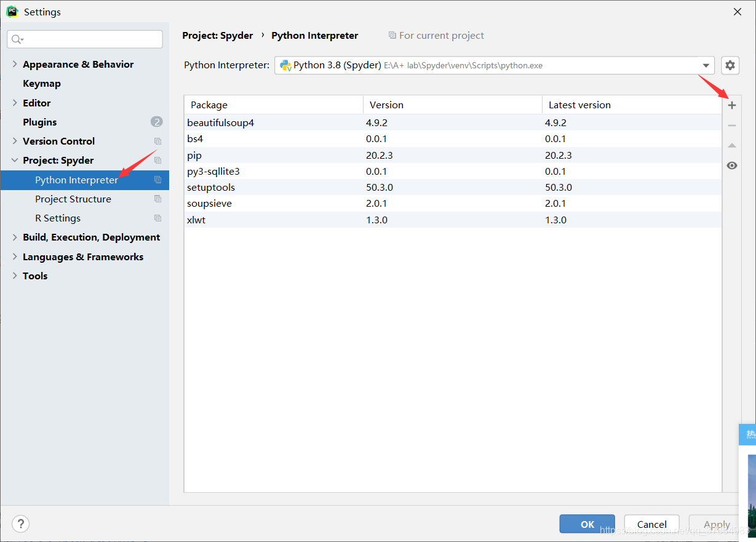Expand the Tools section
This screenshot has height=542, width=756.
click(x=15, y=276)
